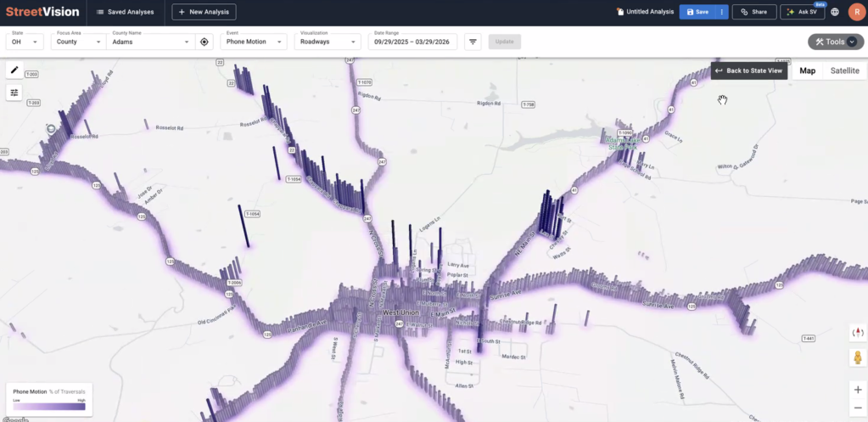Open Saved Analyses
The image size is (868, 422).
point(125,12)
